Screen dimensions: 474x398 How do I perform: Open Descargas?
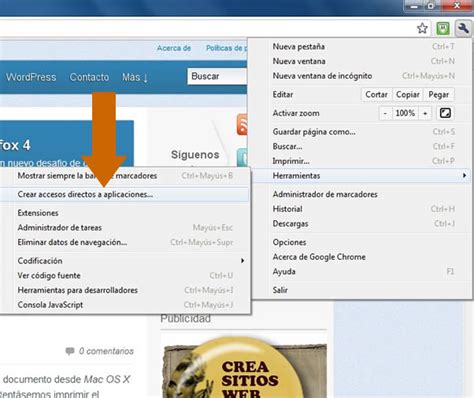pyautogui.click(x=362, y=224)
